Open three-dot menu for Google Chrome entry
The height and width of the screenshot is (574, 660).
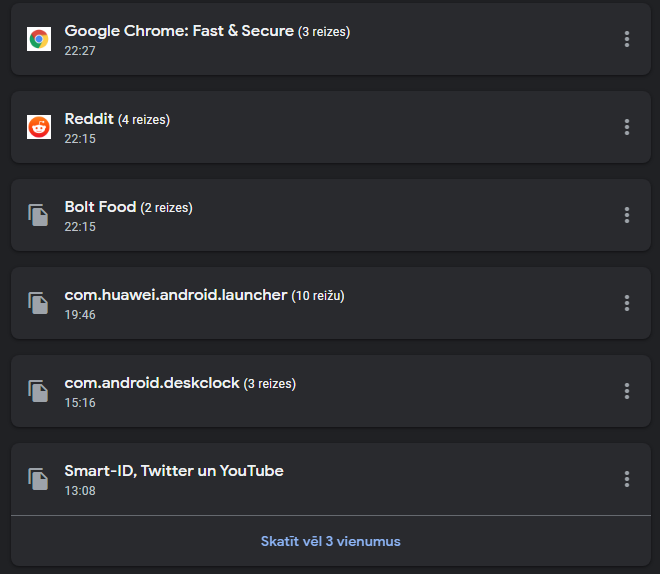(x=627, y=39)
